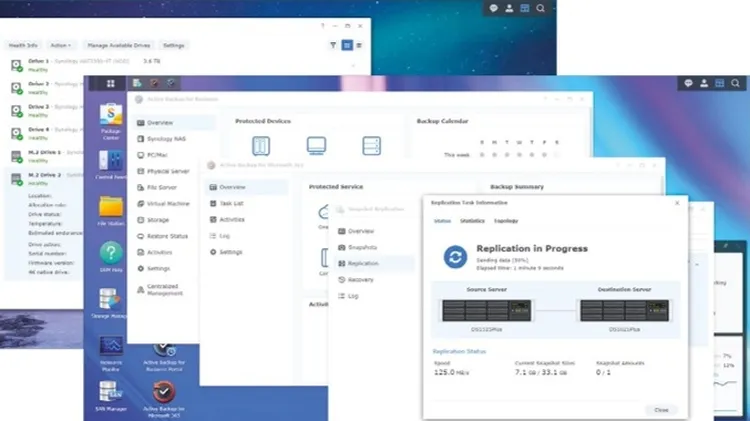Click the Destination Server NAS image

[624, 310]
